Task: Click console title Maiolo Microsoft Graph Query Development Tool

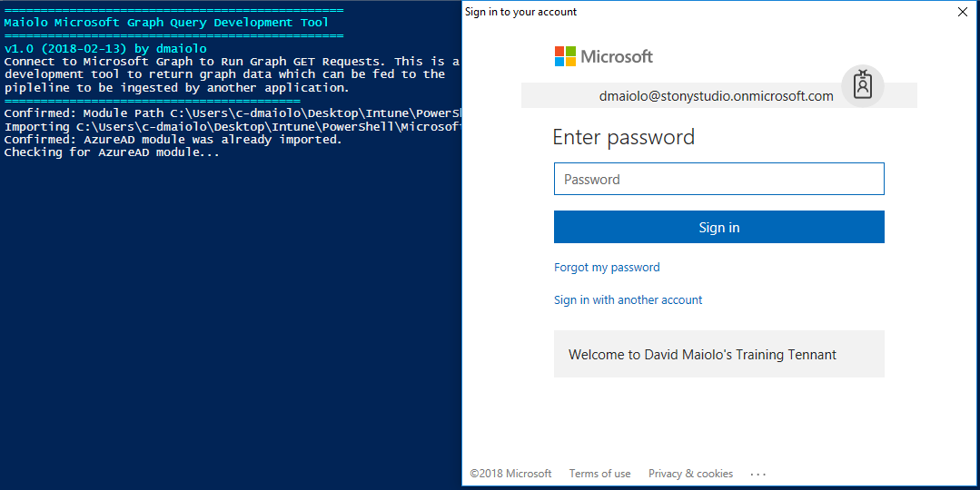Action: 166,23
